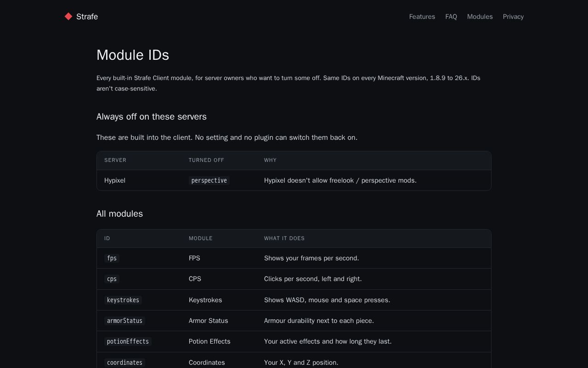588x368 pixels.
Task: Click the 'perspective' code tag
Action: tap(209, 180)
